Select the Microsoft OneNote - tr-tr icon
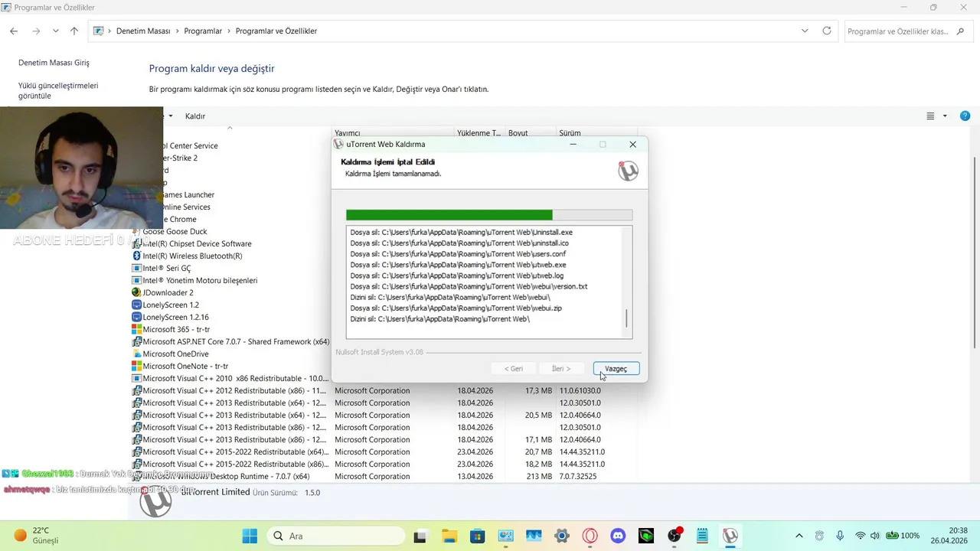 pos(136,366)
